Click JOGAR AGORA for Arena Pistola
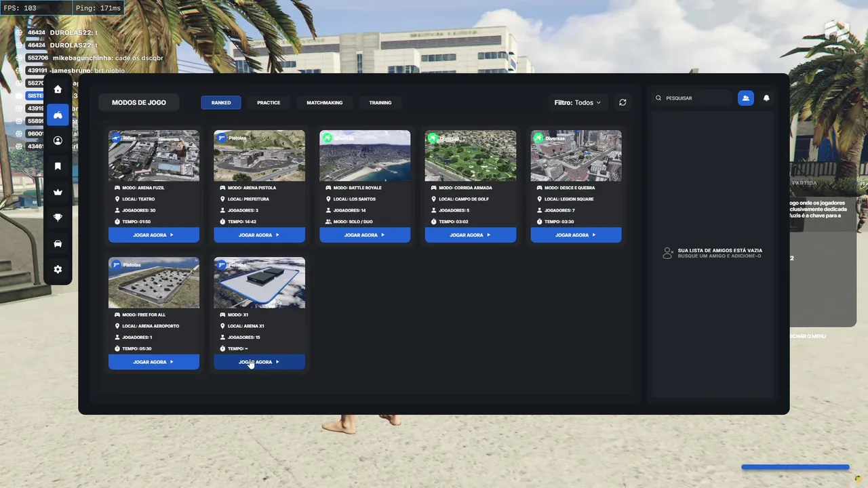 [259, 235]
